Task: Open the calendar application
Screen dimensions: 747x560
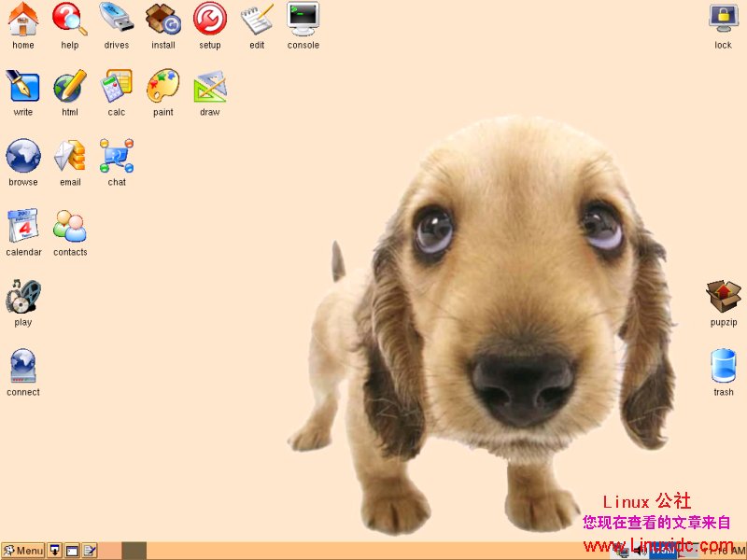Action: pos(23,227)
